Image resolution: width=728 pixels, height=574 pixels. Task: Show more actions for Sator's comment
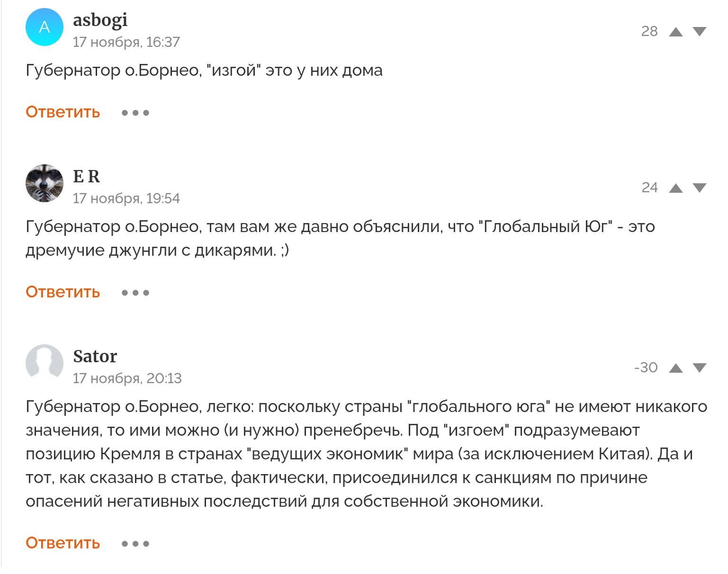[x=135, y=544]
